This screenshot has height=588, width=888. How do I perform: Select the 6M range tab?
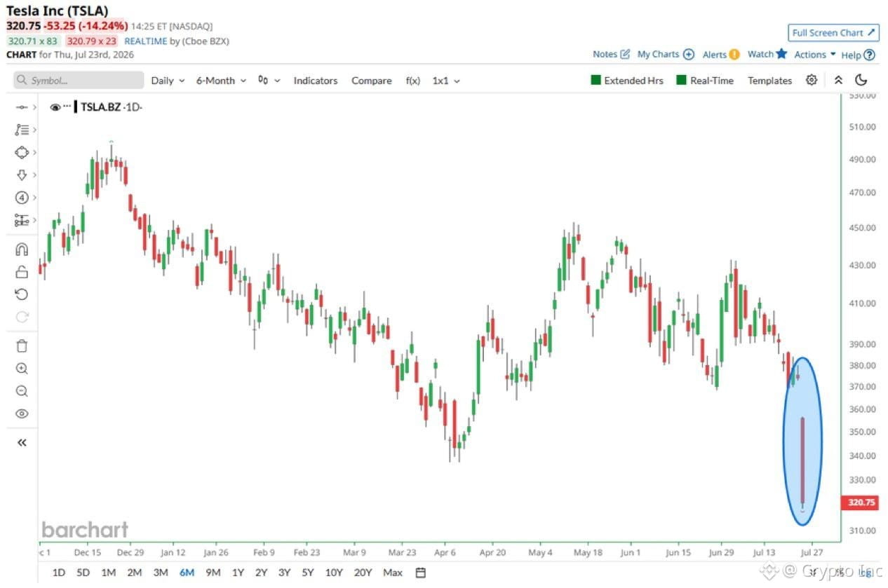(187, 573)
